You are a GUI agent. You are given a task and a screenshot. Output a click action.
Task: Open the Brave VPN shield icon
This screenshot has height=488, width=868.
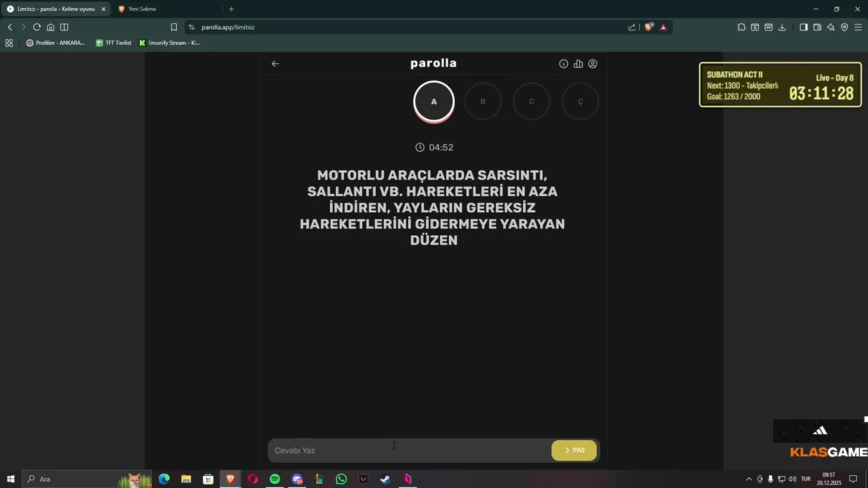tap(844, 27)
